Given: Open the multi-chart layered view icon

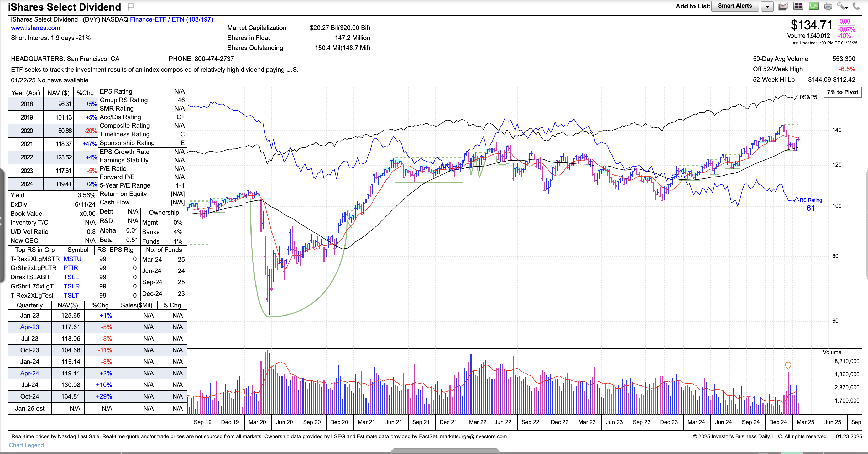Looking at the screenshot, I should point(783,6).
